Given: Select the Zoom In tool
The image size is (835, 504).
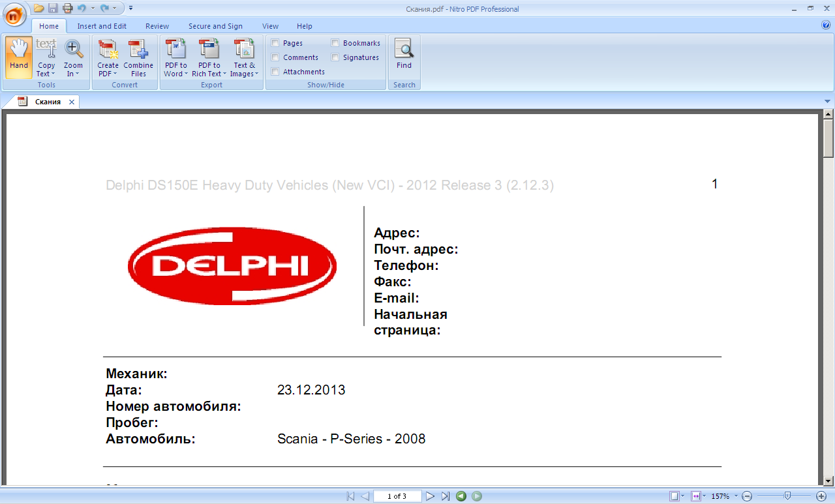Looking at the screenshot, I should tap(73, 57).
